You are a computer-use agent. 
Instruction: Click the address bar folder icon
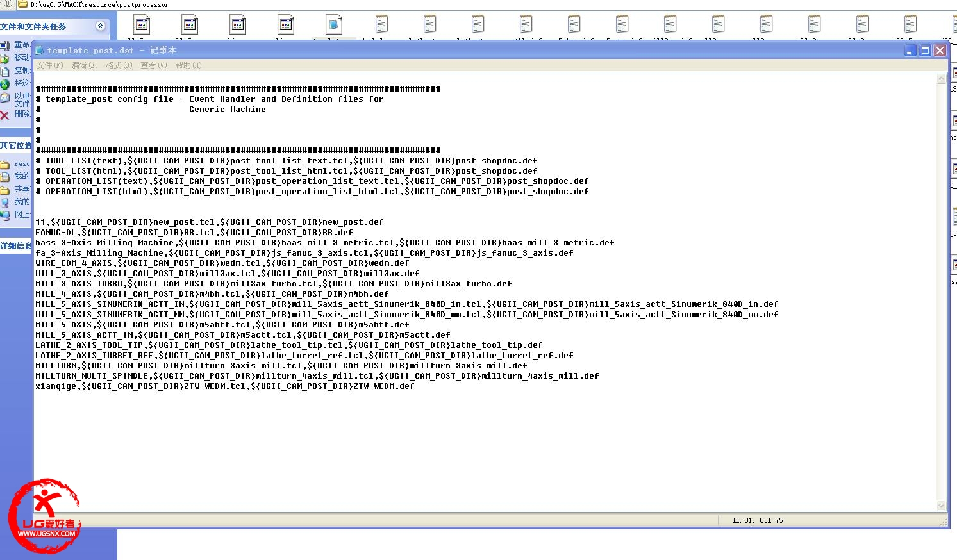pyautogui.click(x=23, y=4)
